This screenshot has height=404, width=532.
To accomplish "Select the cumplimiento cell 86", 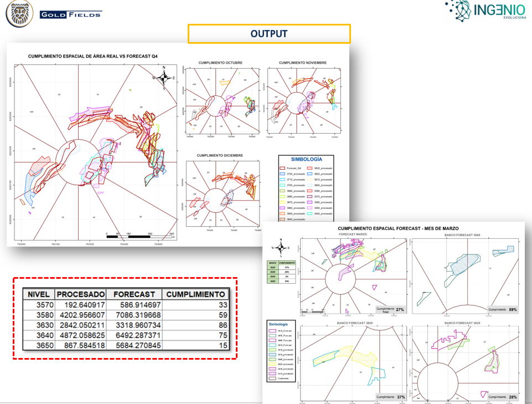I will tap(196, 325).
